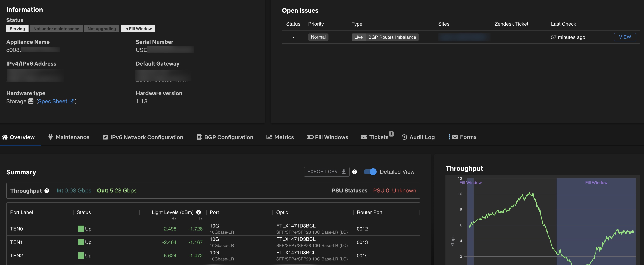Click help icon next to Export CSV

click(x=355, y=172)
